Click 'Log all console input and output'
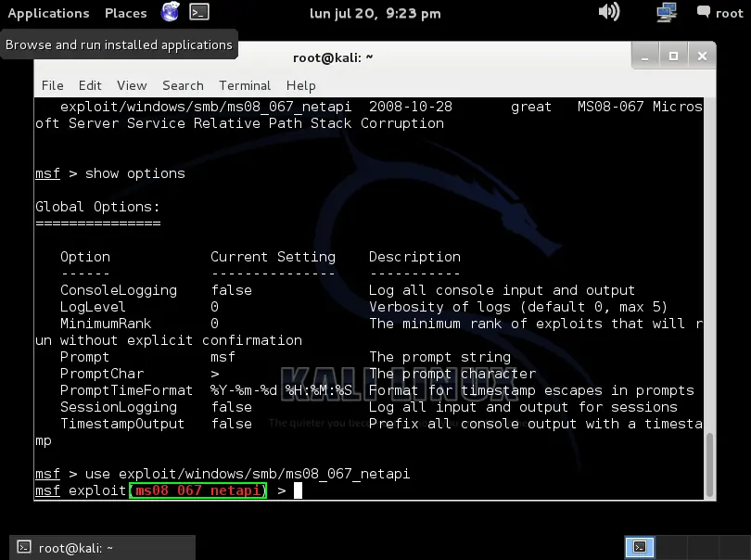The width and height of the screenshot is (751, 560). [x=502, y=290]
